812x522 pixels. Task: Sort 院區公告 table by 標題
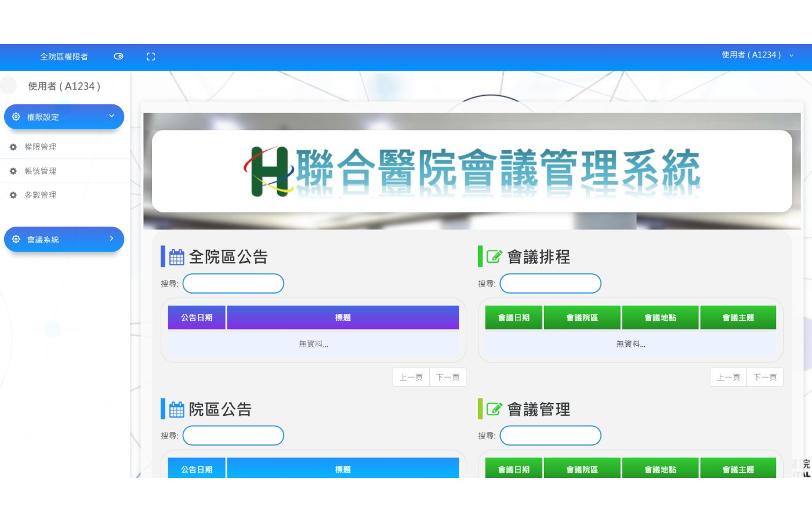(343, 468)
